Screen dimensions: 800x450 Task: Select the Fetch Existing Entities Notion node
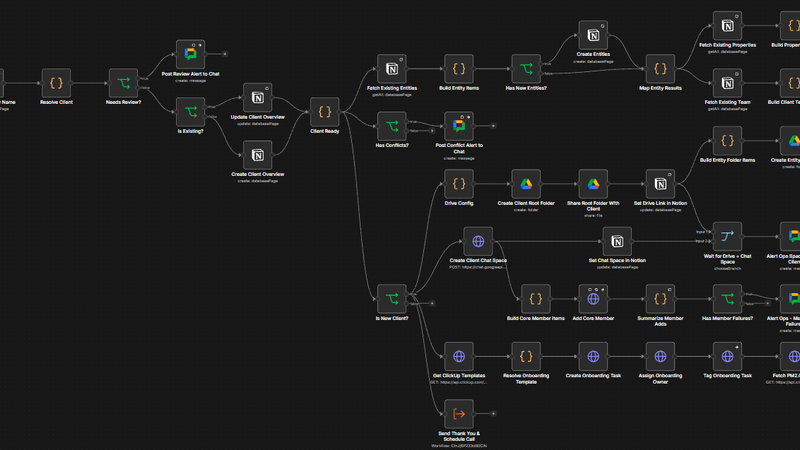[x=392, y=69]
